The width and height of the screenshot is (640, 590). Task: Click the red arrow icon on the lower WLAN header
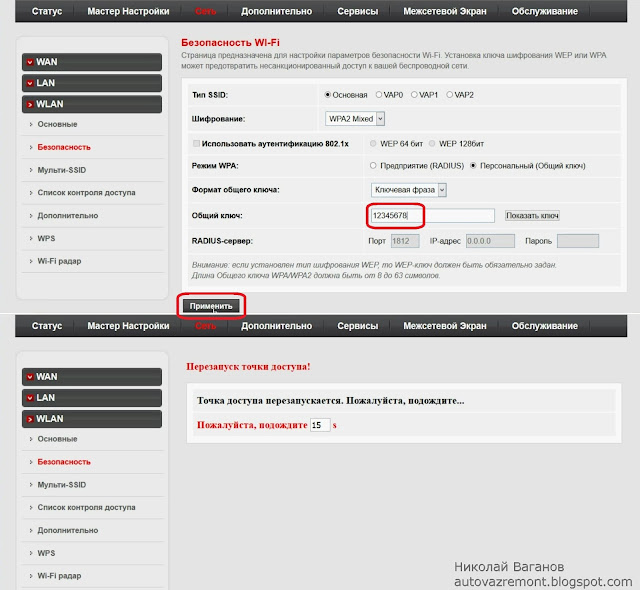[30, 419]
